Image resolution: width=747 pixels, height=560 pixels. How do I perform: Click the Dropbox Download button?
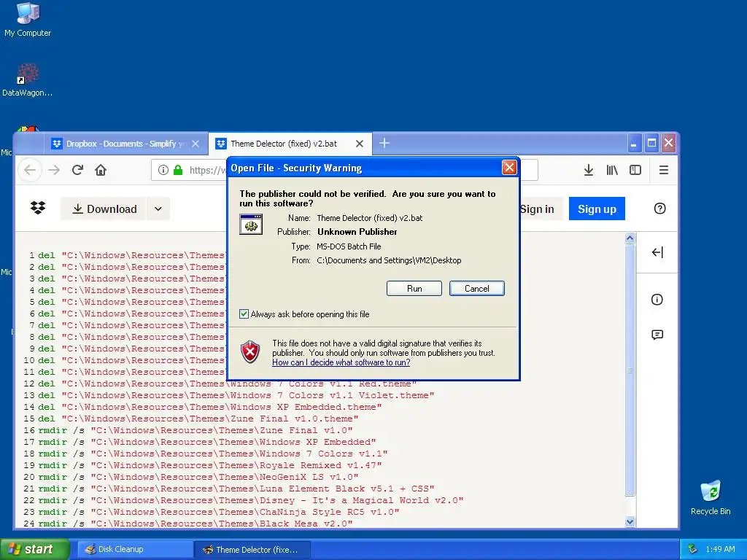104,209
